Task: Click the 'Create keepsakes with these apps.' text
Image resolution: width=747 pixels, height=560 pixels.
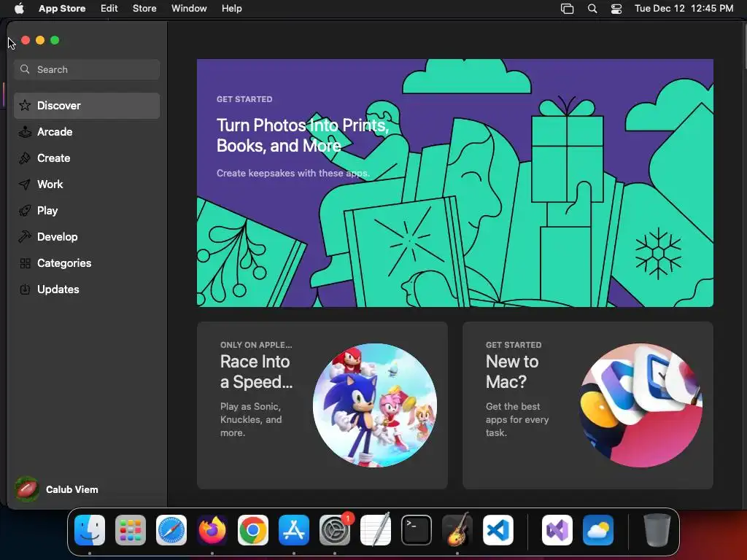Action: [293, 173]
